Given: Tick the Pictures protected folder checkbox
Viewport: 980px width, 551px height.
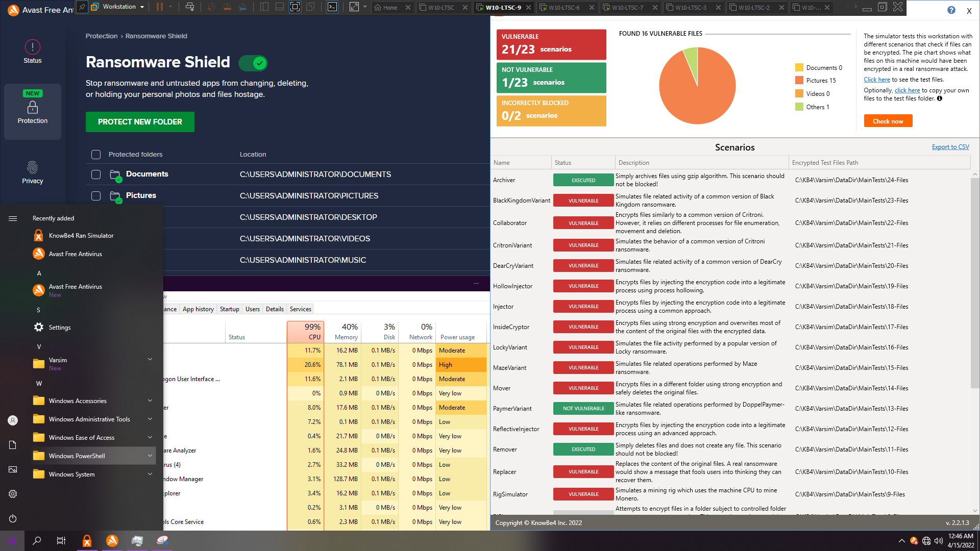Looking at the screenshot, I should 96,196.
